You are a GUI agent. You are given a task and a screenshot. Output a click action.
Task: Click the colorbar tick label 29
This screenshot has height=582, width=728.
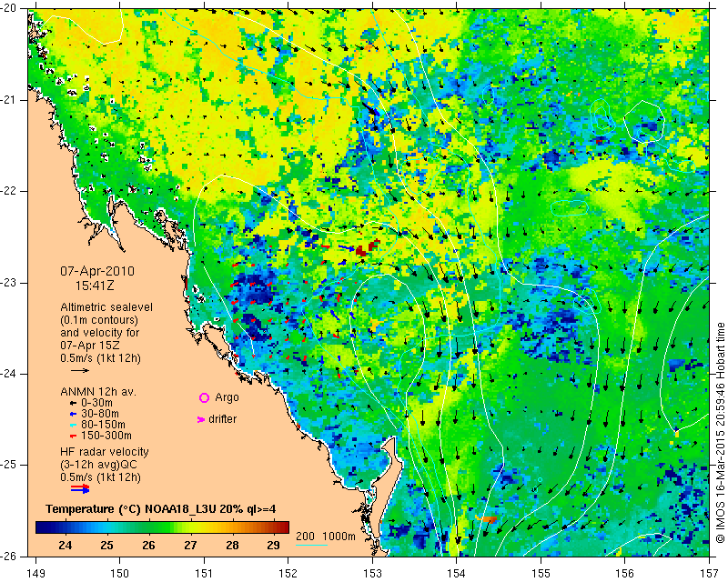(274, 545)
